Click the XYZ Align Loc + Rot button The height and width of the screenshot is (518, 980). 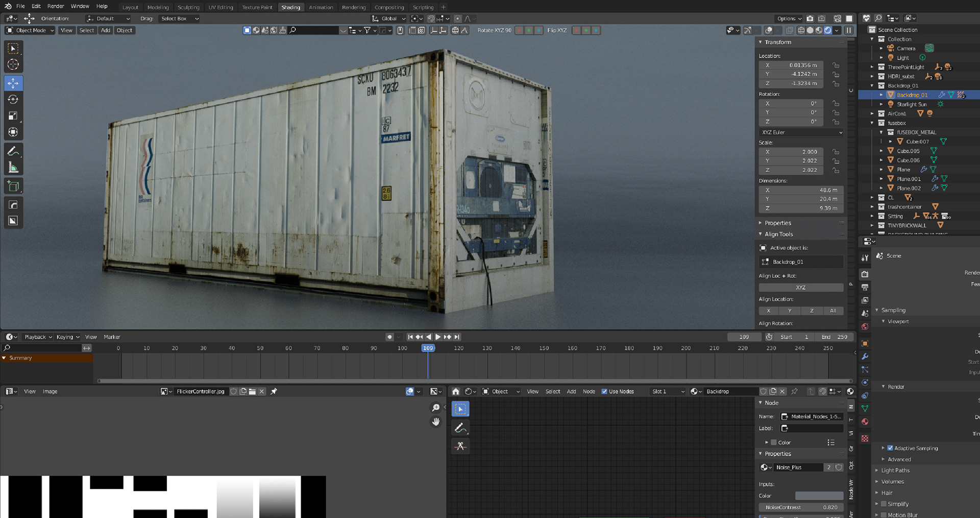pyautogui.click(x=801, y=288)
